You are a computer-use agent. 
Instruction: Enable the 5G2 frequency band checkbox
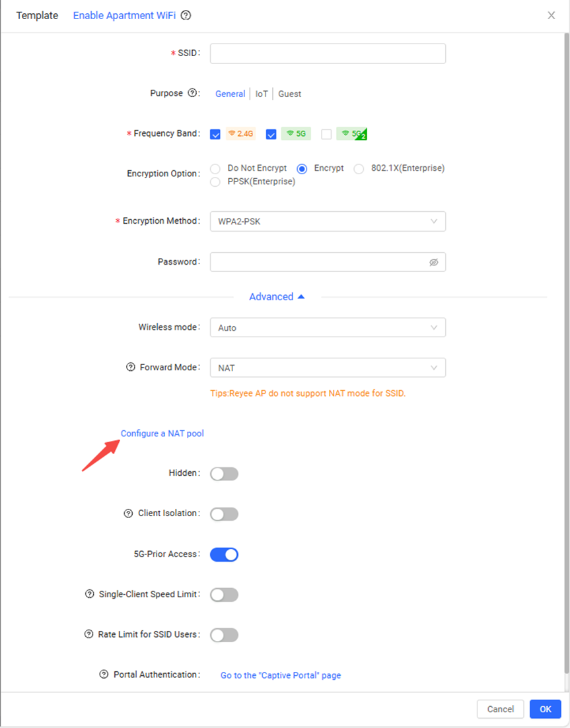[326, 134]
